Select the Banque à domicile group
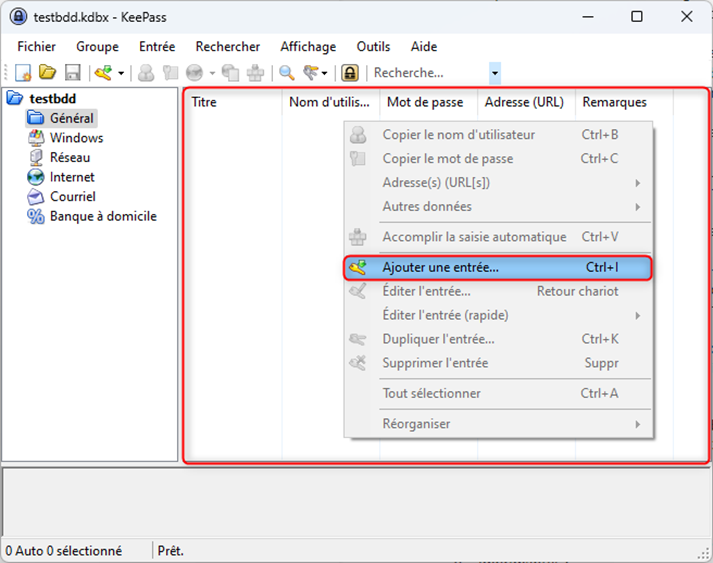Viewport: 713px width, 563px height. [x=103, y=216]
